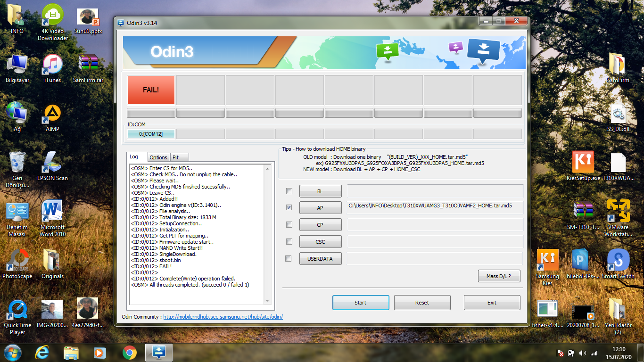The image size is (644, 362).
Task: Enable the USERDATA file checkbox
Action: point(289,259)
